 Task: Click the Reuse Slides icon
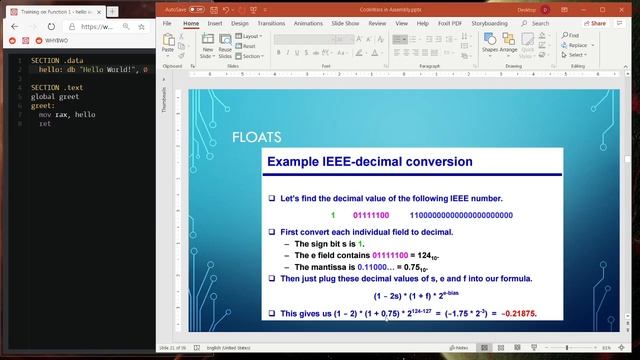[225, 39]
